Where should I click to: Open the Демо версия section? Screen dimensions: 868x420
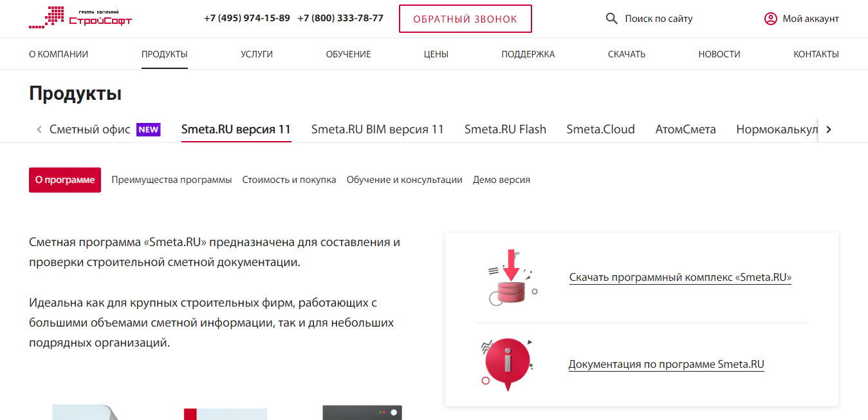click(x=501, y=180)
